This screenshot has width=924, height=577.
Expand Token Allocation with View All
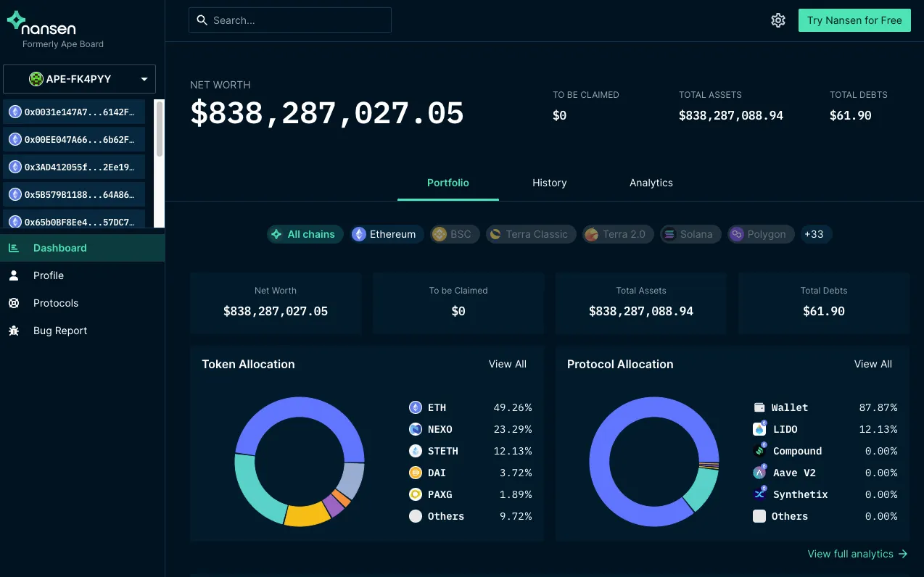click(x=507, y=364)
